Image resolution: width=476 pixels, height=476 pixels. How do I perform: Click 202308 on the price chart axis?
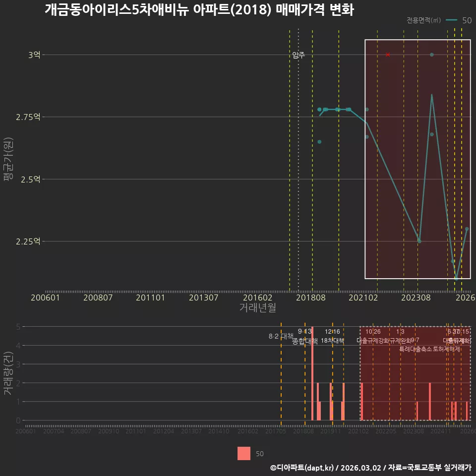tap(416, 297)
